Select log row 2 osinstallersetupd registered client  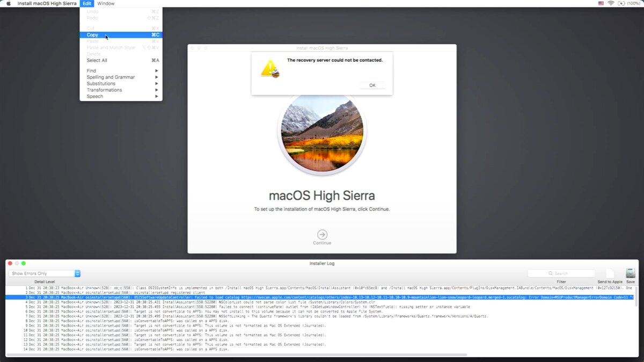[x=320, y=293]
